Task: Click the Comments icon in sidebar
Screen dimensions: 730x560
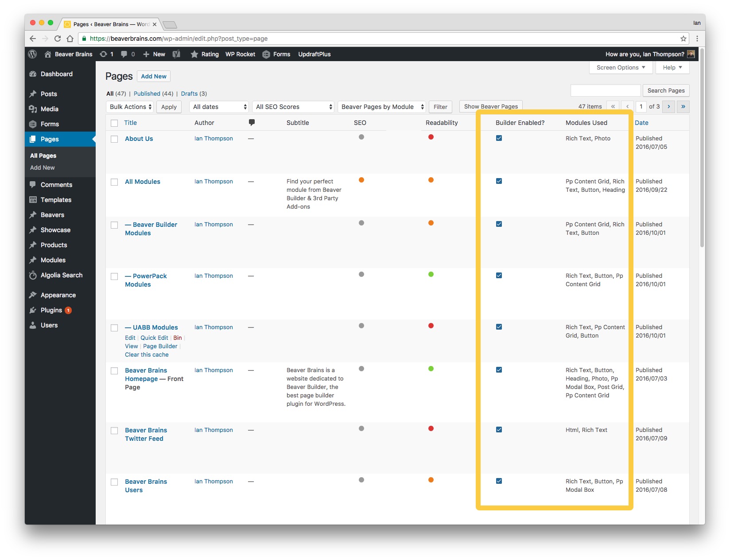Action: tap(33, 185)
